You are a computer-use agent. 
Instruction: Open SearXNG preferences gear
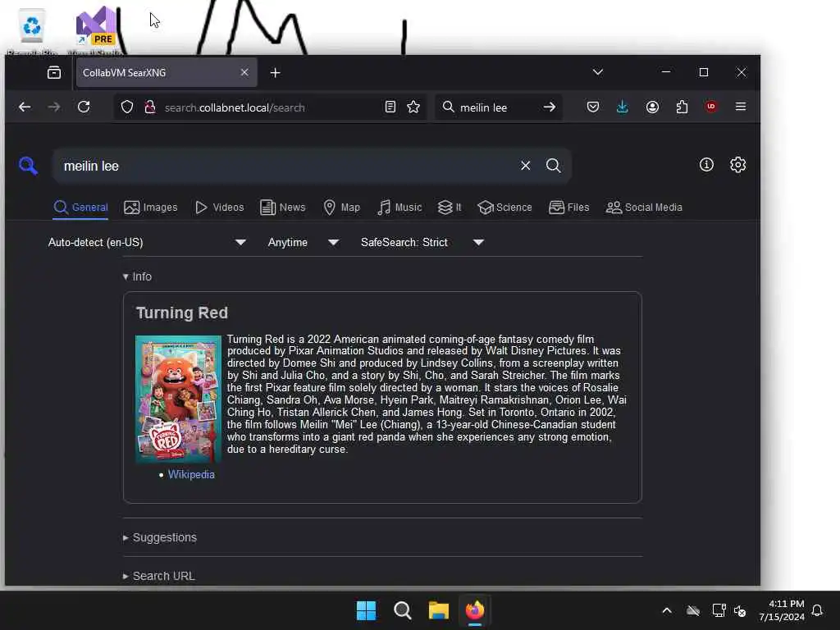[737, 164]
